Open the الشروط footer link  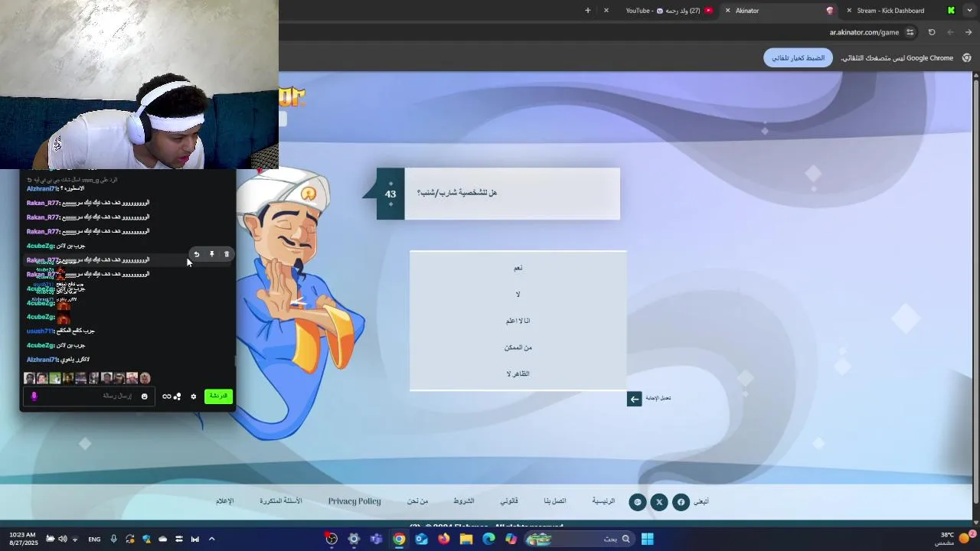(464, 501)
